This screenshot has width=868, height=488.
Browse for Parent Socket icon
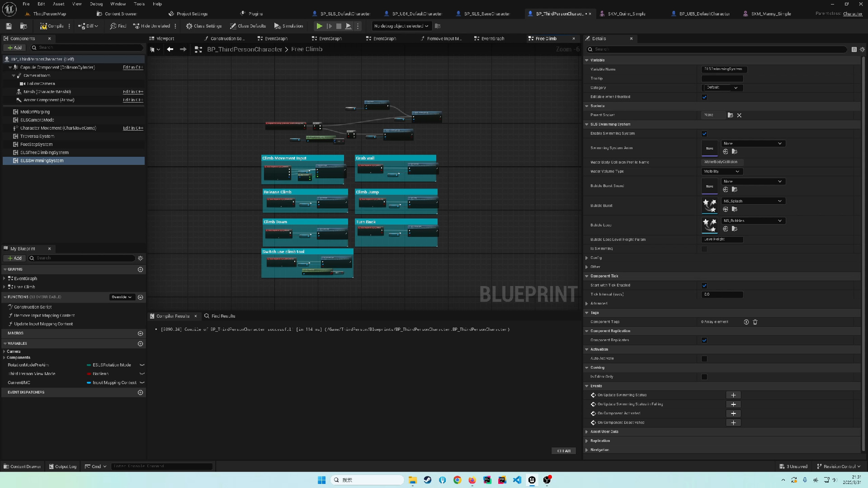click(730, 116)
